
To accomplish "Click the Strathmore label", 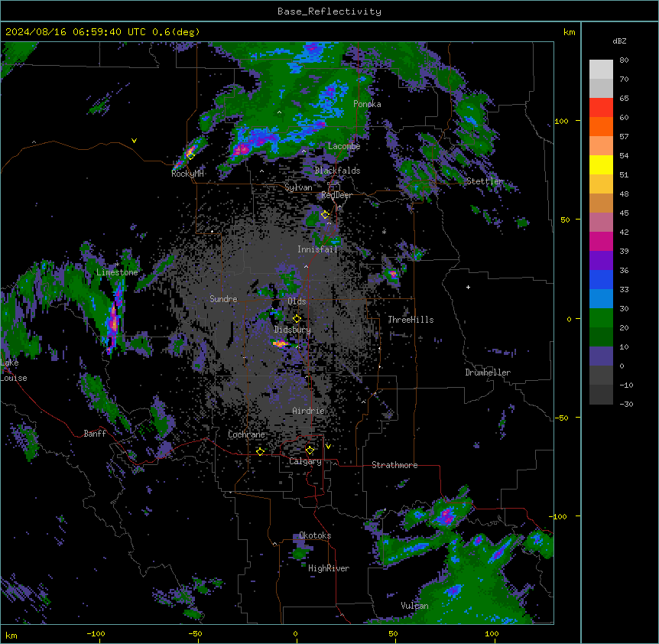I will [394, 465].
